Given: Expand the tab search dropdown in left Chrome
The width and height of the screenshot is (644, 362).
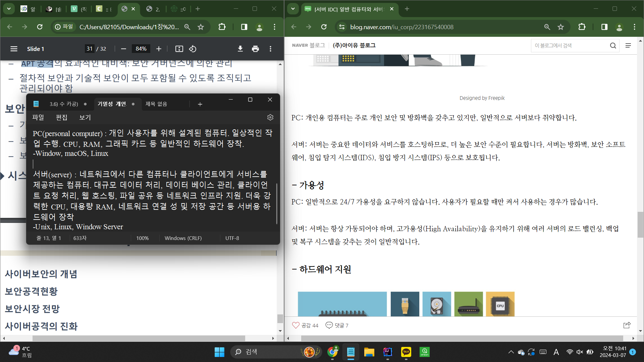Looking at the screenshot, I should [9, 9].
